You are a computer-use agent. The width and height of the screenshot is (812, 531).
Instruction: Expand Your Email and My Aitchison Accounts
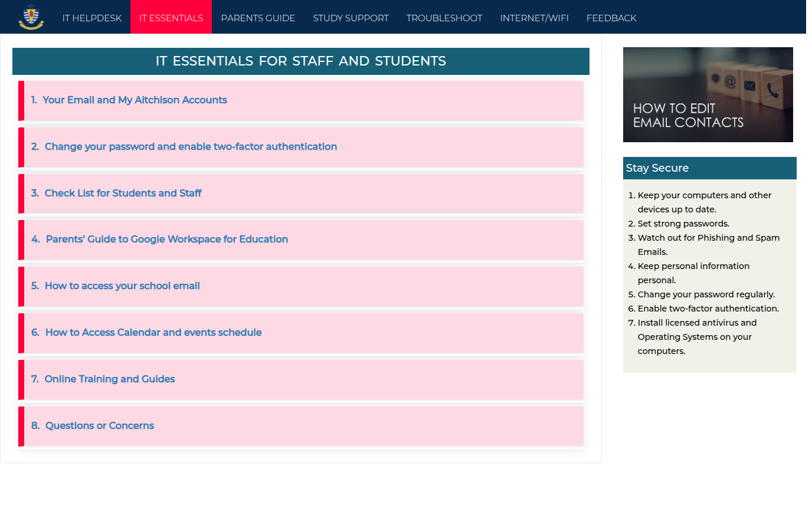301,100
